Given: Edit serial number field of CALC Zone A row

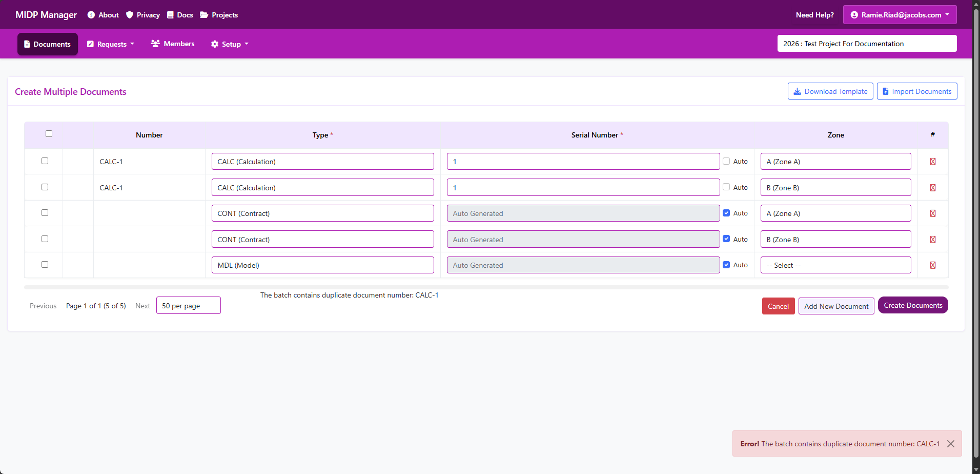Looking at the screenshot, I should [x=583, y=162].
